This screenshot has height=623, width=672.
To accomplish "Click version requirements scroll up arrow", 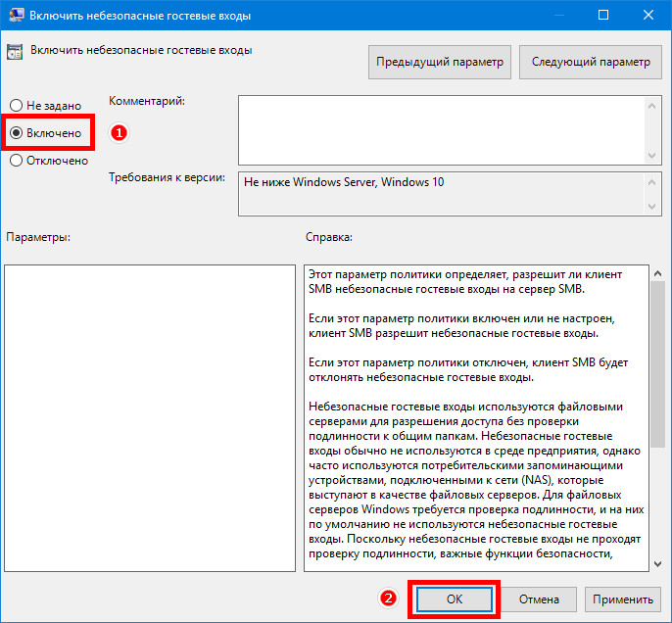I will pos(651,182).
